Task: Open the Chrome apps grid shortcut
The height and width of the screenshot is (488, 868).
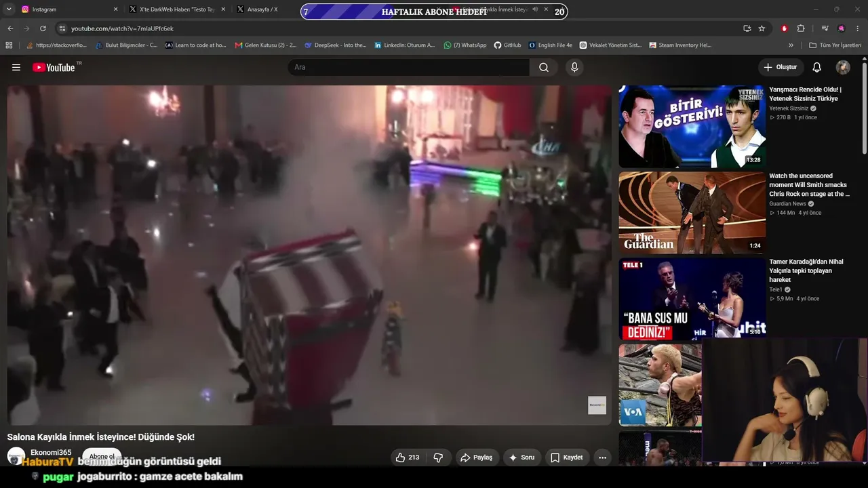Action: click(x=9, y=45)
